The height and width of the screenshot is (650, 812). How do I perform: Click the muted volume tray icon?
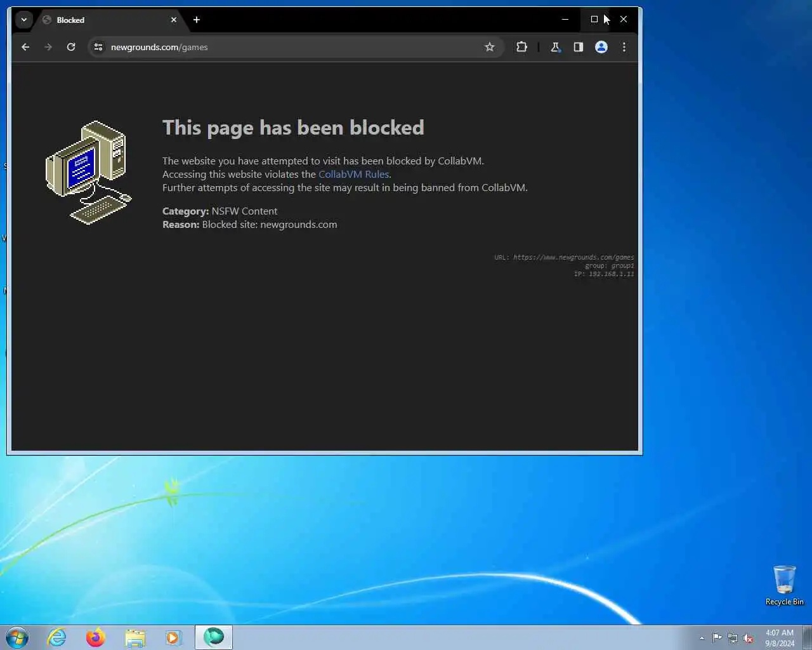click(x=749, y=638)
